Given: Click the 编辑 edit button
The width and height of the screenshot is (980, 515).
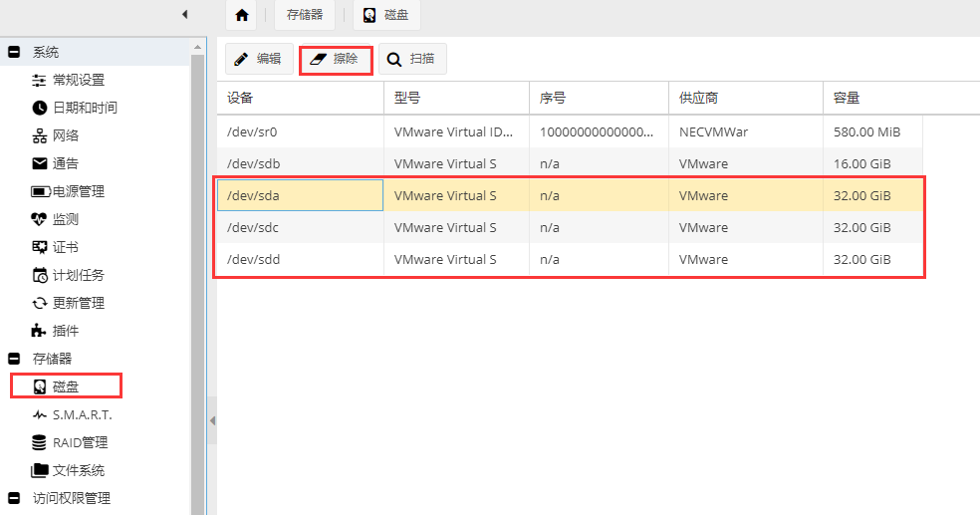Looking at the screenshot, I should coord(258,59).
